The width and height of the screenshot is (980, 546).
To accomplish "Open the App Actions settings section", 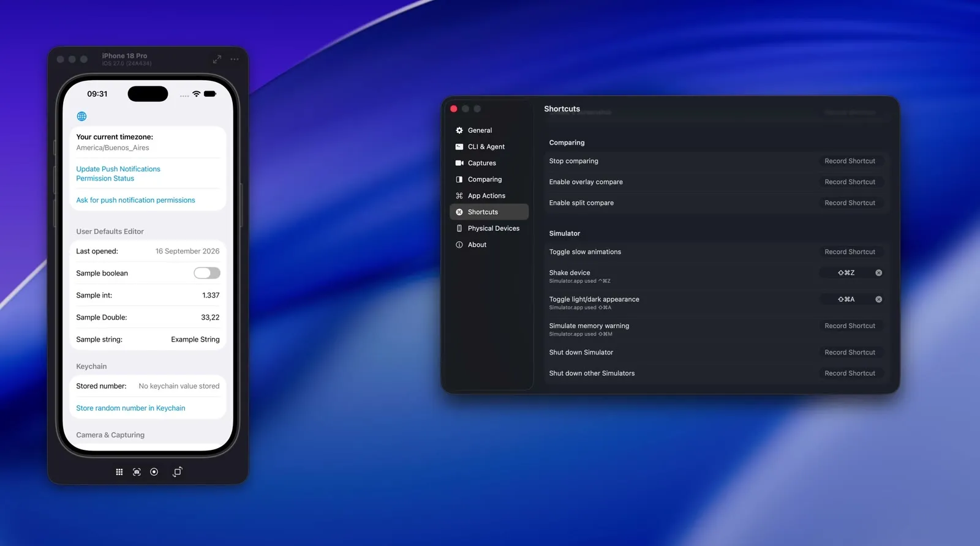I will point(489,196).
